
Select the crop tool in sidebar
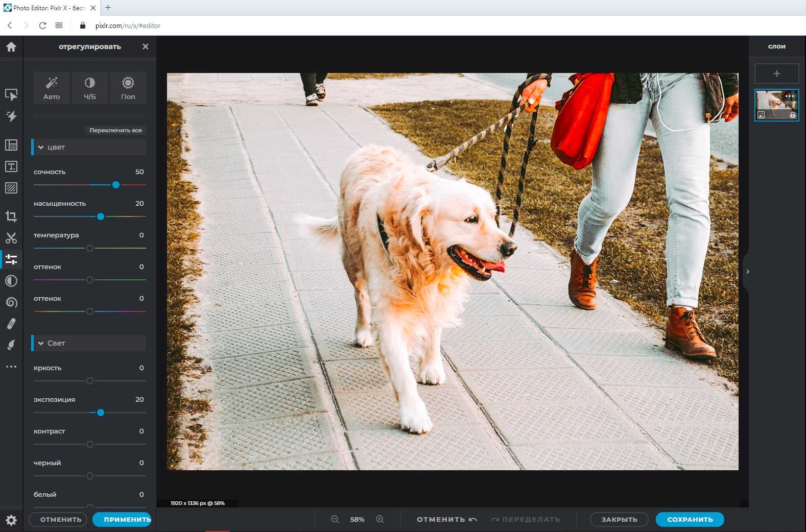click(11, 216)
